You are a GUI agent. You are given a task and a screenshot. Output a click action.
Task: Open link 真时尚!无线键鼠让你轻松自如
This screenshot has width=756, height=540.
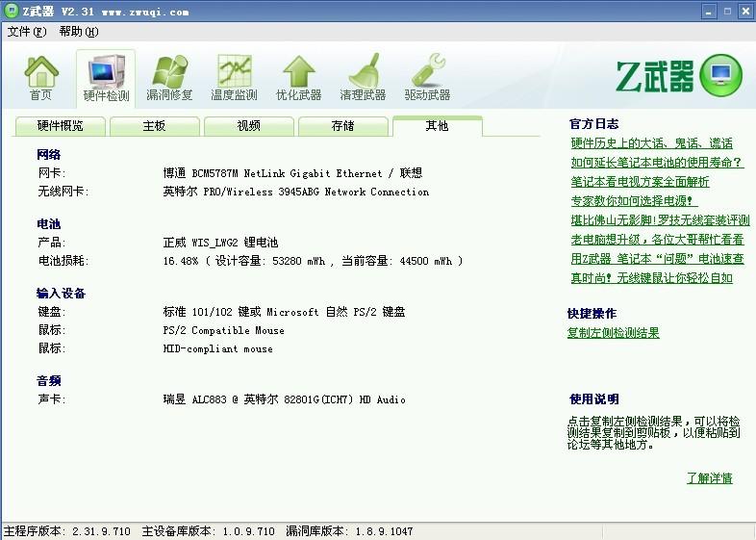(x=651, y=278)
